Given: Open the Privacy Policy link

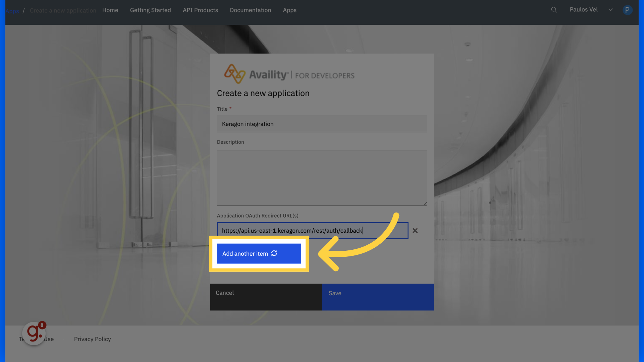Looking at the screenshot, I should 92,339.
